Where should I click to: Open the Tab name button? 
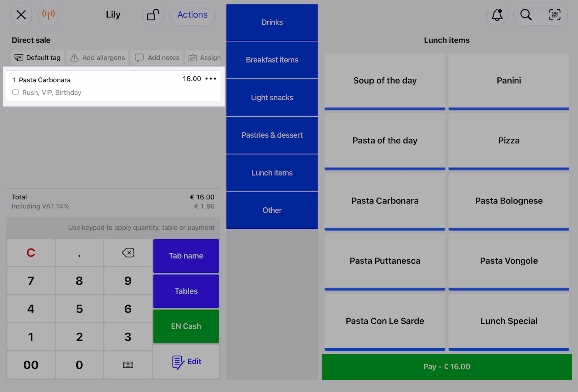click(x=186, y=256)
